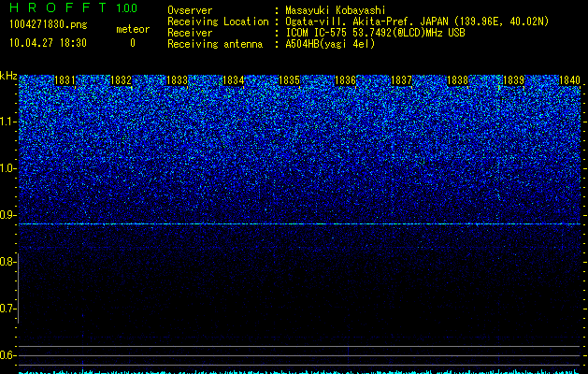Click the observer name Masayuki Kobayashi
This screenshot has width=588, height=374.
tap(336, 10)
